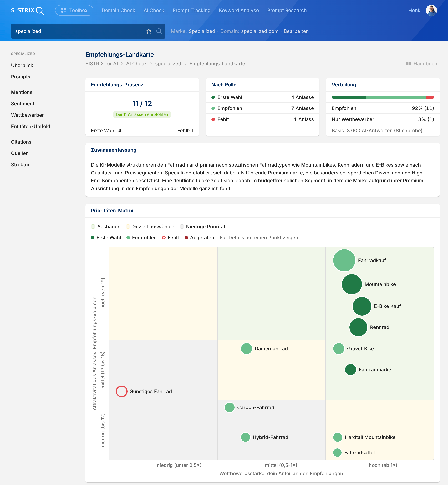This screenshot has height=485, width=448.
Task: Click the "1 Anlass" value
Action: pos(304,119)
